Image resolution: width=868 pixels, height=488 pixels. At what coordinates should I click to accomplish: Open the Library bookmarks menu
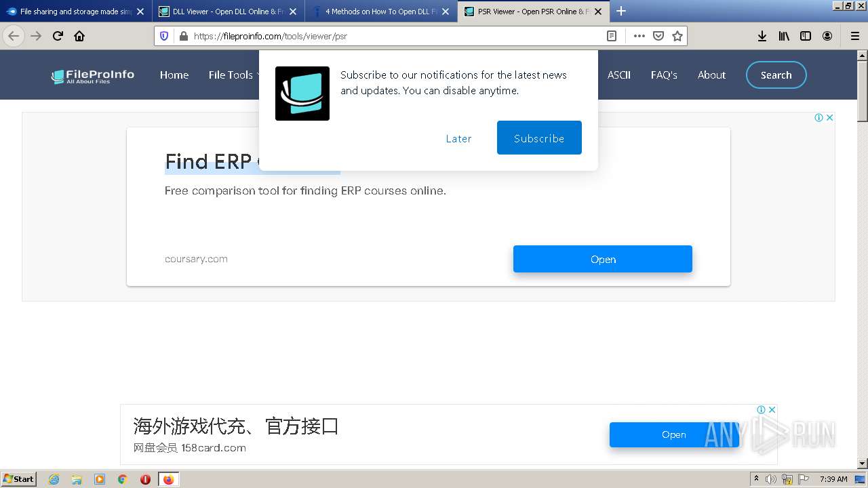(784, 36)
